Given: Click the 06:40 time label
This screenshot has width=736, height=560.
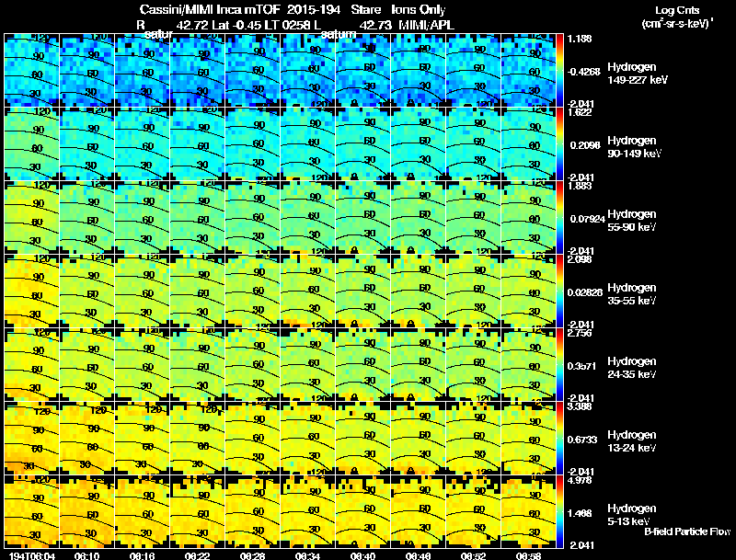Looking at the screenshot, I should coord(362,555).
